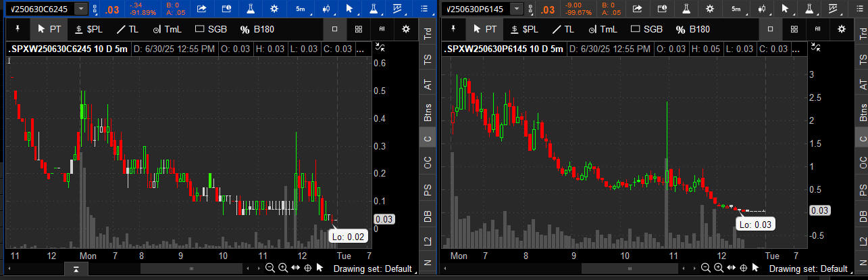The height and width of the screenshot is (280, 868).
Task: Click zoom in magnifier below the left chart
Action: click(x=282, y=268)
